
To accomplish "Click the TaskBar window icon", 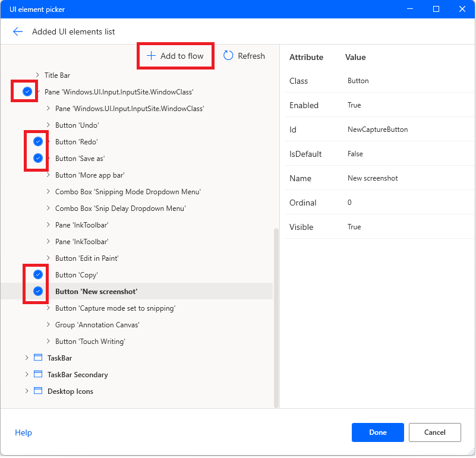I will tap(38, 358).
